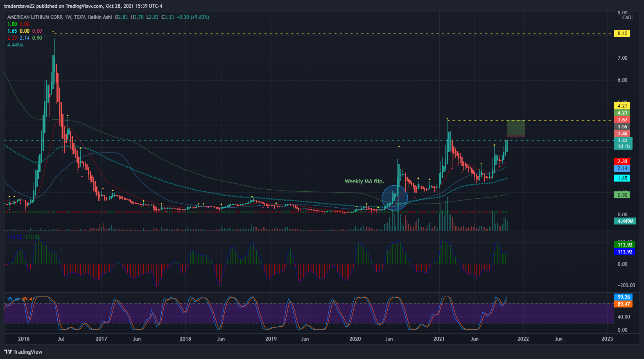Click the 'Weekly MA flip.' annotation text
Image resolution: width=644 pixels, height=359 pixels.
(x=364, y=181)
